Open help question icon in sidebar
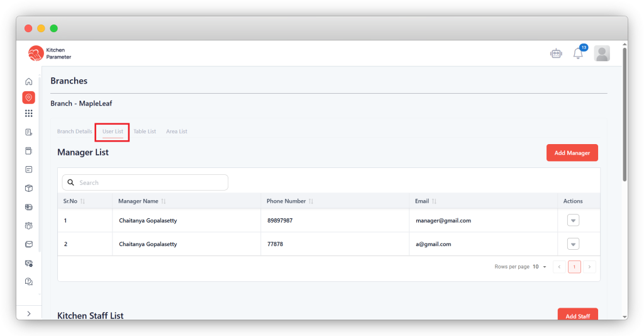The height and width of the screenshot is (336, 644). (x=28, y=281)
